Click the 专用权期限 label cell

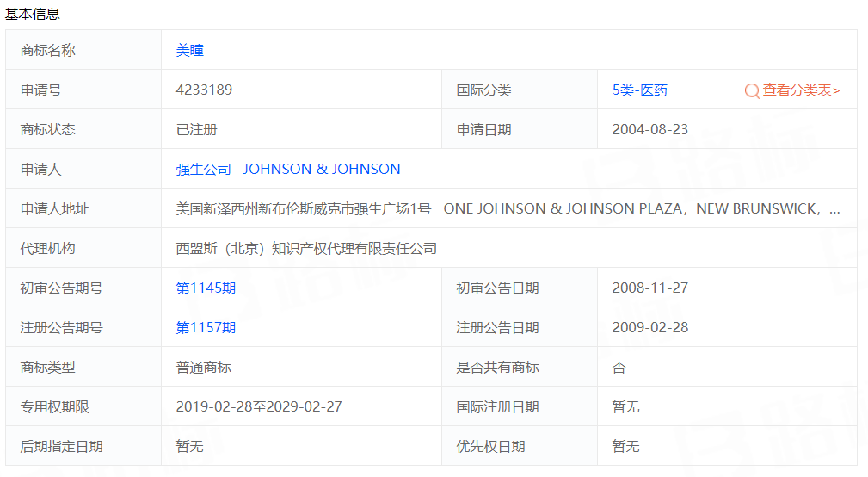coord(83,406)
